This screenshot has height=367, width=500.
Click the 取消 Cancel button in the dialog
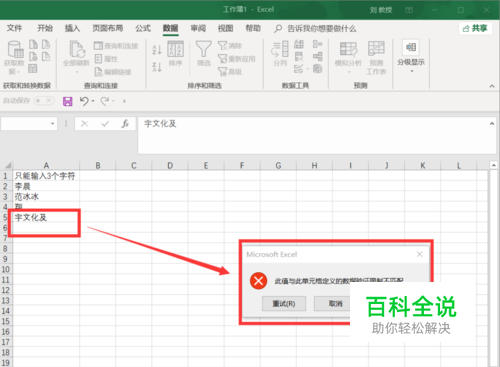tap(333, 304)
